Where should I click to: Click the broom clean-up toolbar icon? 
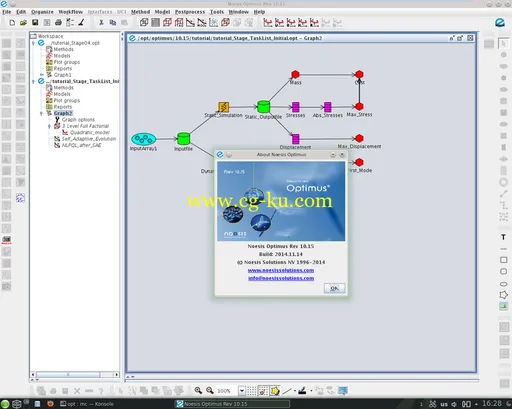click(x=81, y=23)
